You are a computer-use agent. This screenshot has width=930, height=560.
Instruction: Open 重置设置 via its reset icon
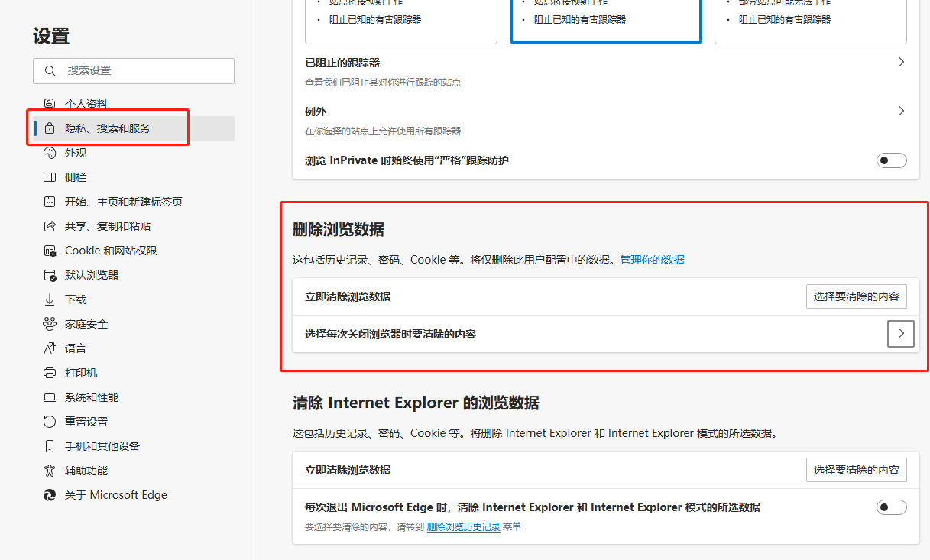point(49,421)
